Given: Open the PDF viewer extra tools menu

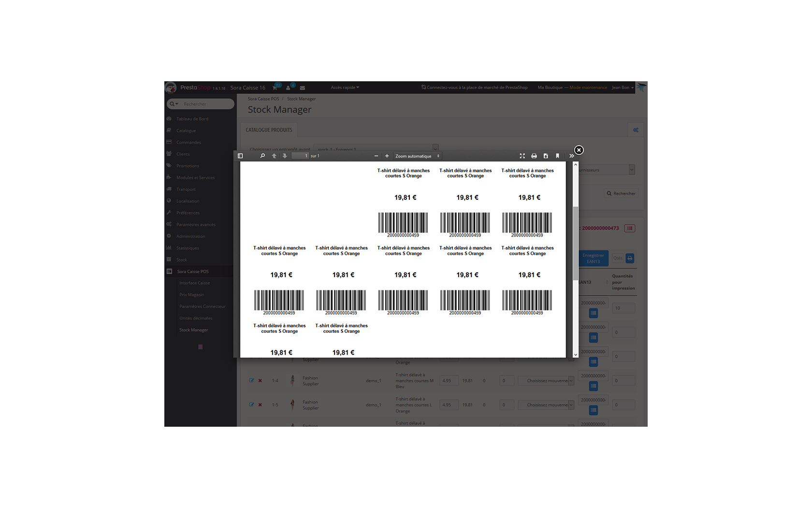Looking at the screenshot, I should 571,156.
